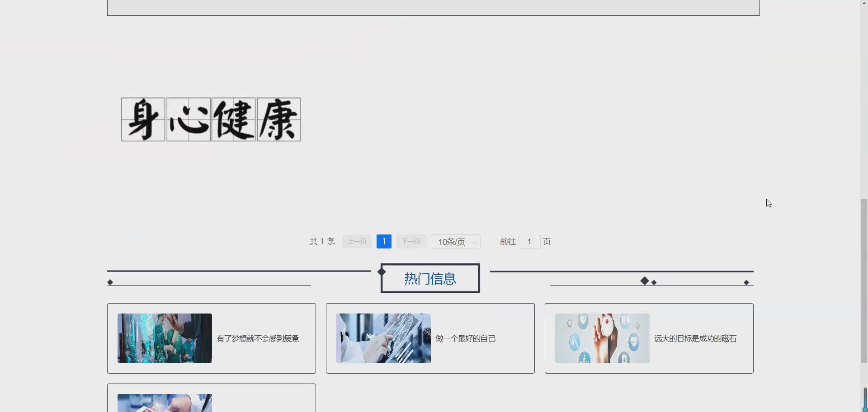Open article 做一个最好的自己
Image resolution: width=868 pixels, height=412 pixels.
click(x=465, y=338)
